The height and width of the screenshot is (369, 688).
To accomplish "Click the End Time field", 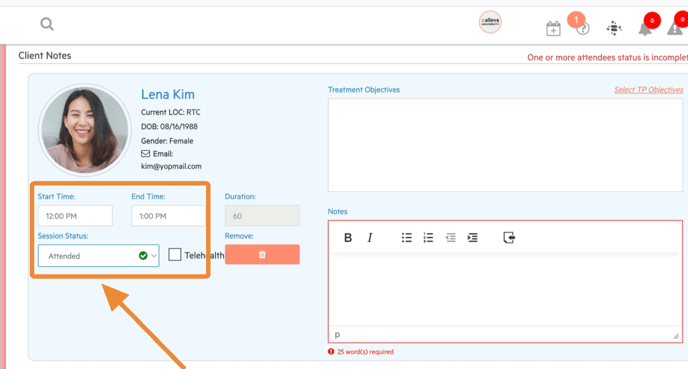I will (x=168, y=216).
